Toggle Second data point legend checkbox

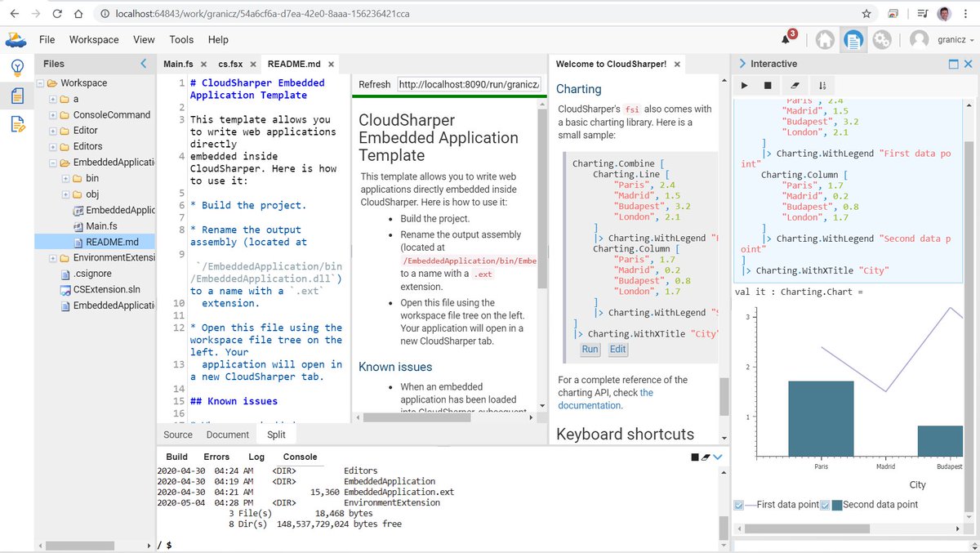click(825, 505)
